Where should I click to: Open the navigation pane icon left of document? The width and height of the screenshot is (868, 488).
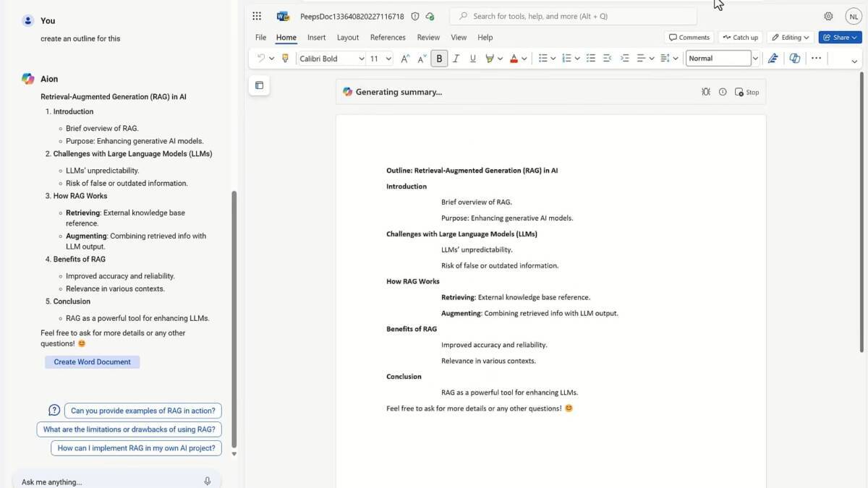coord(259,85)
